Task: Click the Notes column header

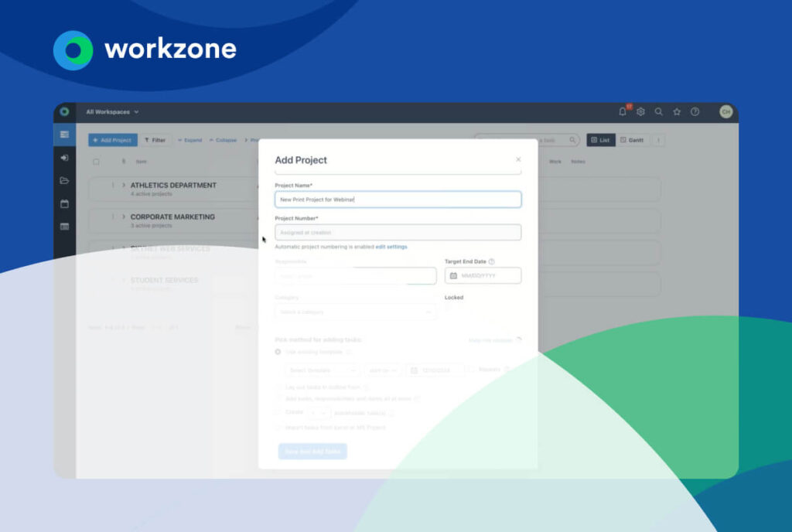Action: 578,162
